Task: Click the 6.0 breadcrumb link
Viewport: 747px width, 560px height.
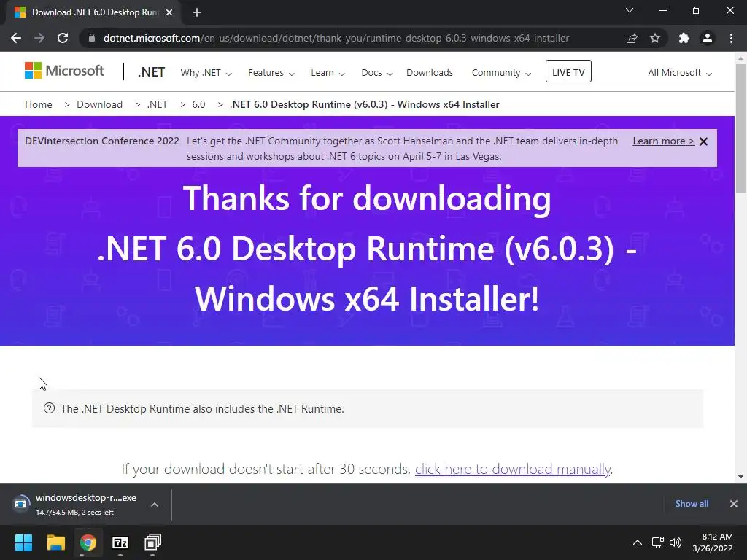Action: 198,104
